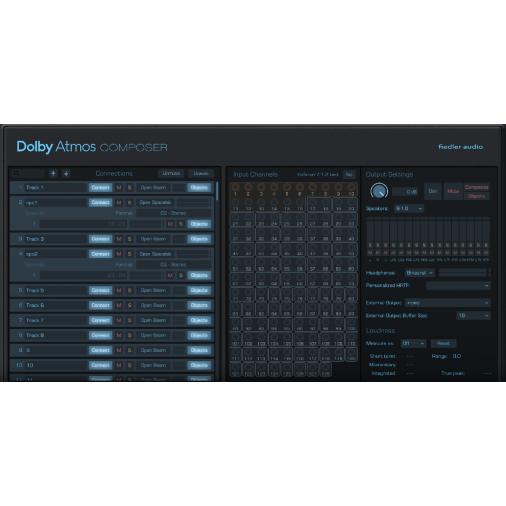Screen dimensions: 506x506
Task: Select input channel circle 5
Action: pyautogui.click(x=287, y=187)
